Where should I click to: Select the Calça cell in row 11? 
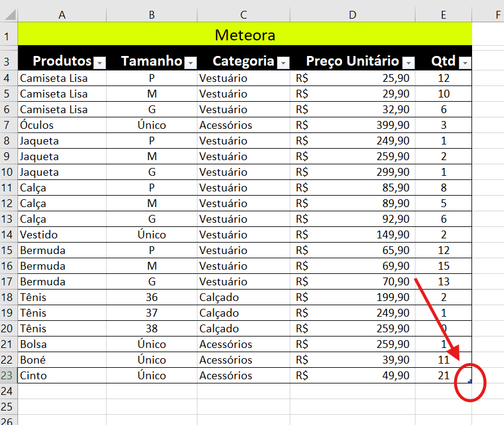point(62,188)
